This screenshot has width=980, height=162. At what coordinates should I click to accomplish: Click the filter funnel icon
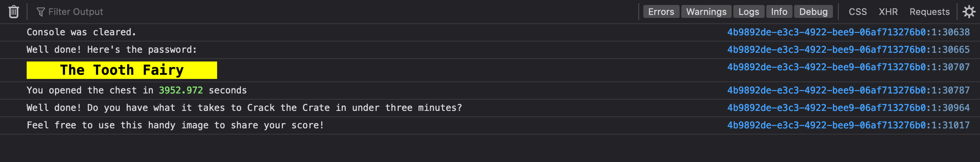(40, 12)
